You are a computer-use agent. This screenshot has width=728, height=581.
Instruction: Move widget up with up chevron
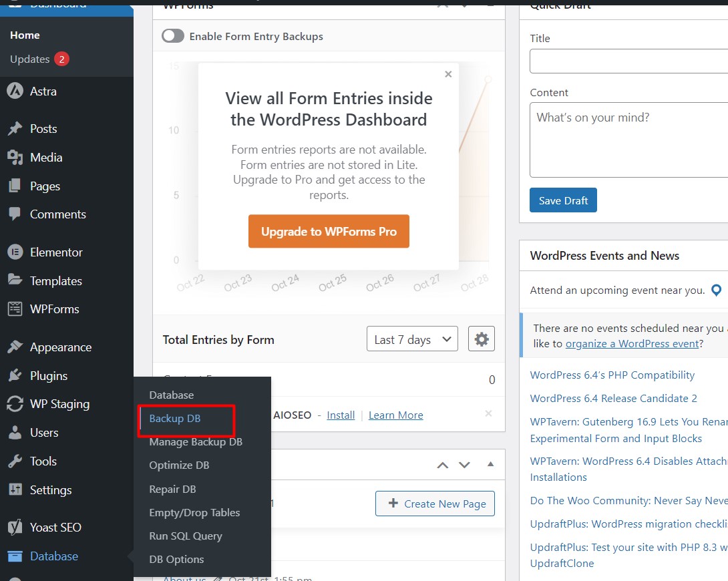tap(442, 465)
